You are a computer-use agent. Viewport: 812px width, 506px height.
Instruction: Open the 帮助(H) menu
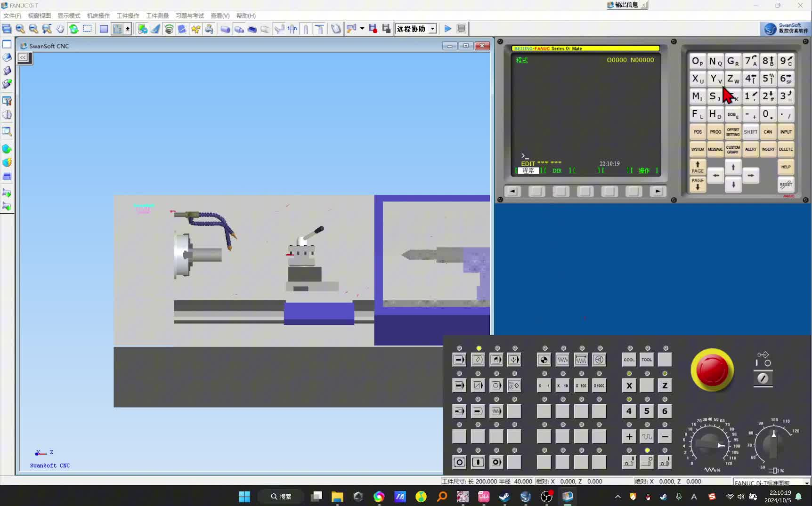(x=246, y=16)
